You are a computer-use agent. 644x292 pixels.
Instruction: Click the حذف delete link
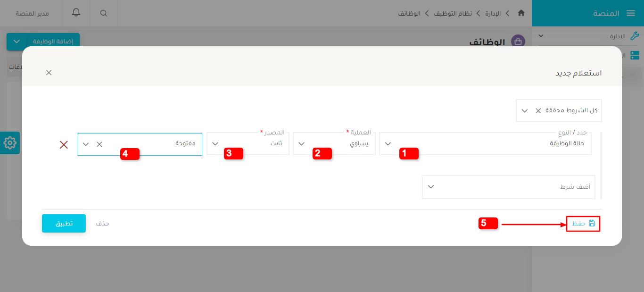(x=103, y=223)
